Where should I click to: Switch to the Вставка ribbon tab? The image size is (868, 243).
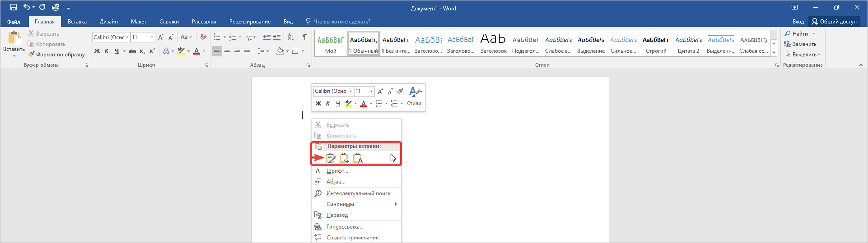(77, 22)
